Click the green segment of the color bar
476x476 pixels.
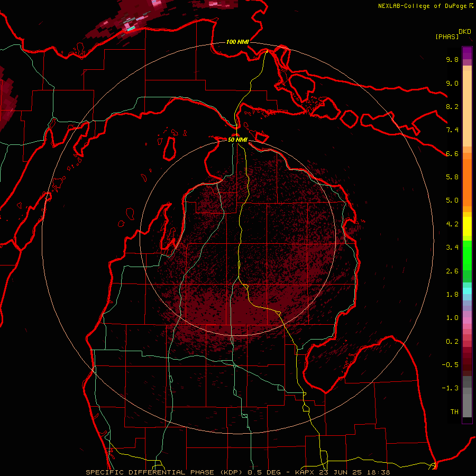coord(467,261)
